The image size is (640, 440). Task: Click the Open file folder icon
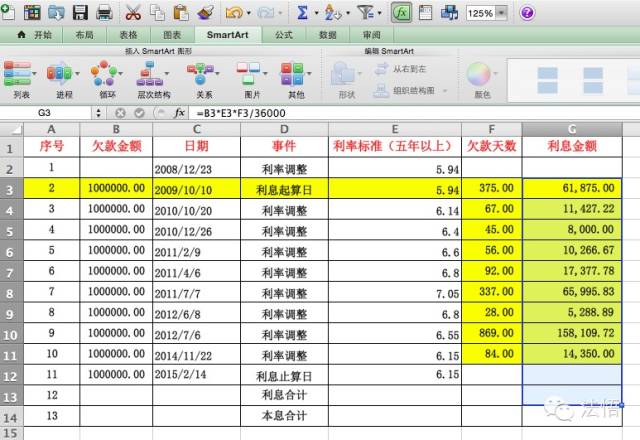click(x=56, y=13)
